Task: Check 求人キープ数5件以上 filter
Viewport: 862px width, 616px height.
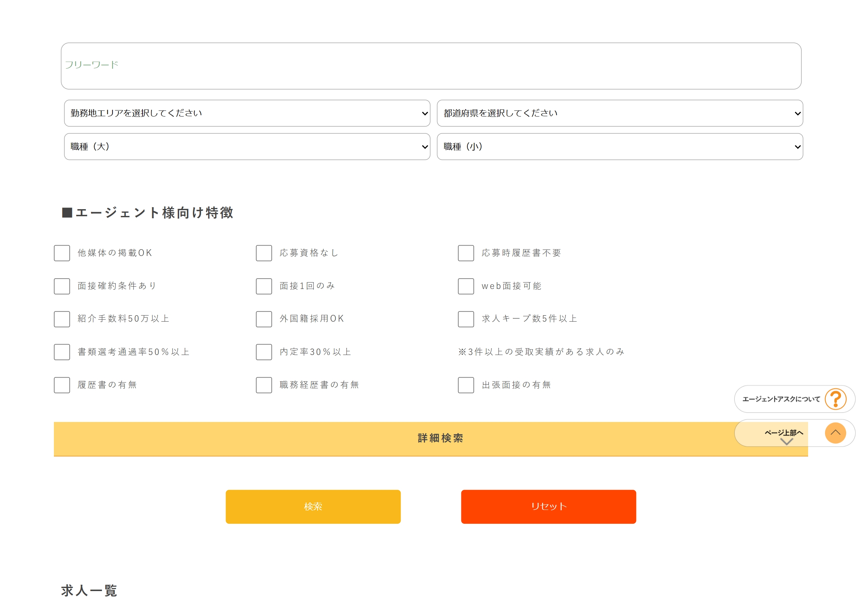Action: coord(466,319)
